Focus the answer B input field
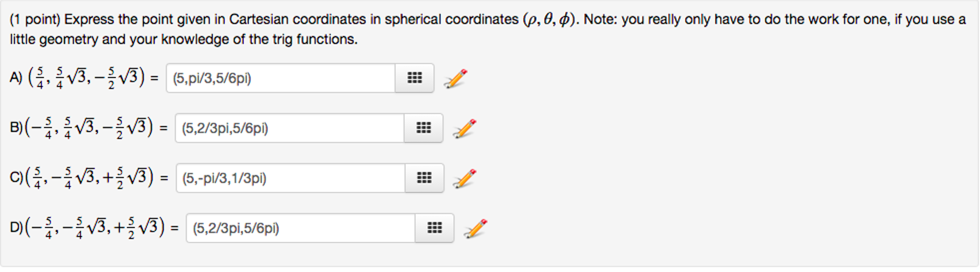Screen dimensions: 980x272 tap(290, 128)
